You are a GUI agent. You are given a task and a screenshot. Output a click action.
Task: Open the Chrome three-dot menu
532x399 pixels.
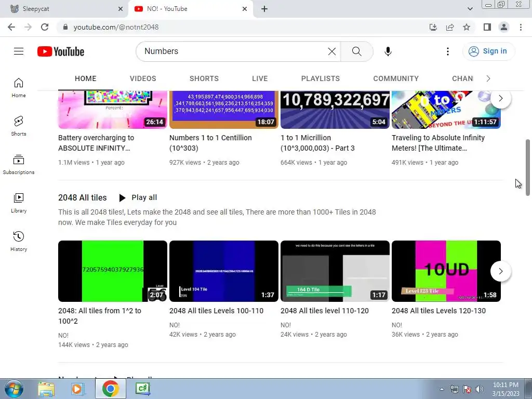pos(521,27)
